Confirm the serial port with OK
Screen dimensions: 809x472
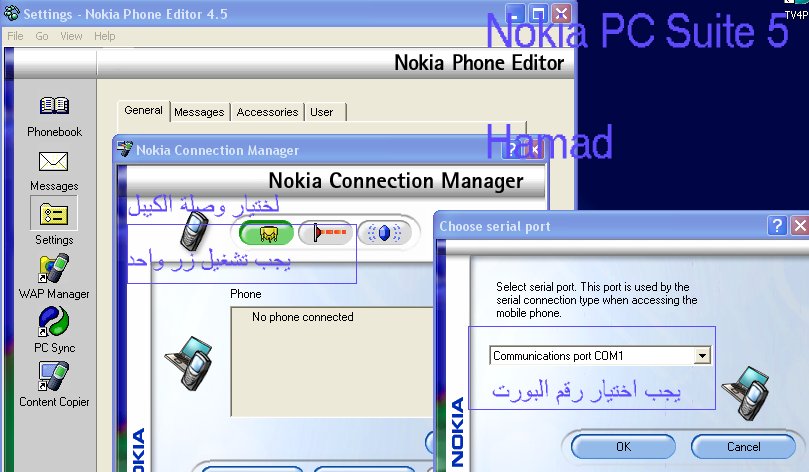[623, 446]
